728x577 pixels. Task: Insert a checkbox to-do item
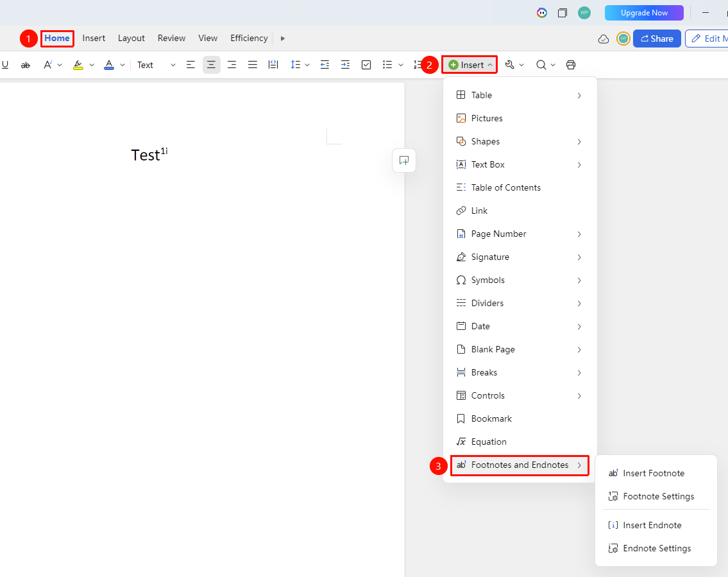[x=366, y=65]
